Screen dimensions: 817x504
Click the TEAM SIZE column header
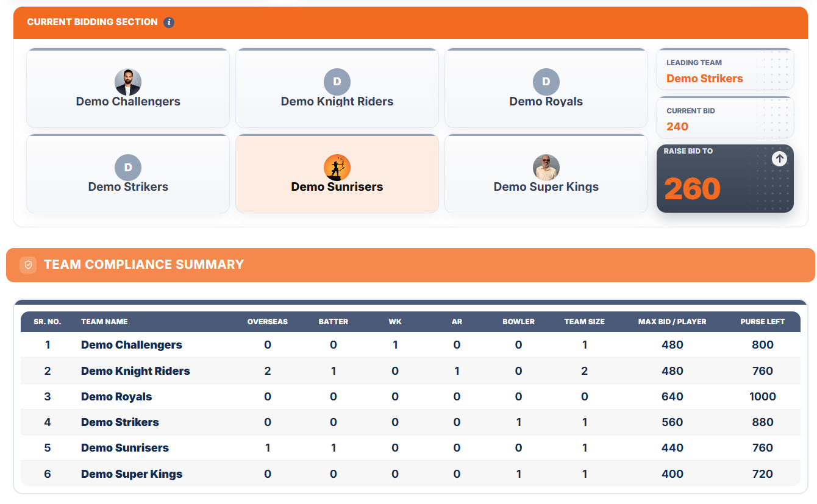[584, 322]
